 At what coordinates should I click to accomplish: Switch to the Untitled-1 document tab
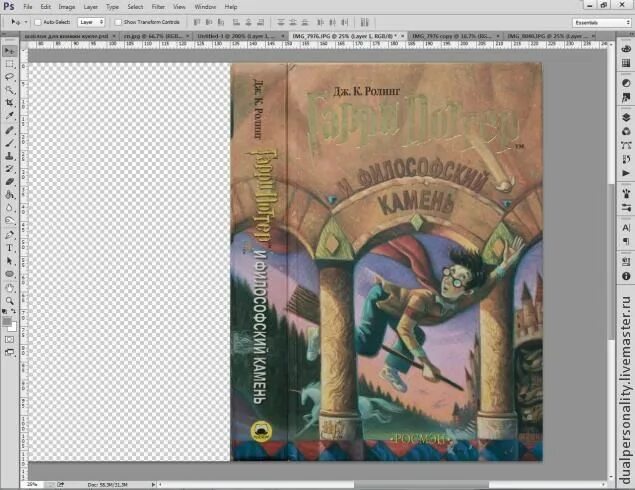click(240, 36)
